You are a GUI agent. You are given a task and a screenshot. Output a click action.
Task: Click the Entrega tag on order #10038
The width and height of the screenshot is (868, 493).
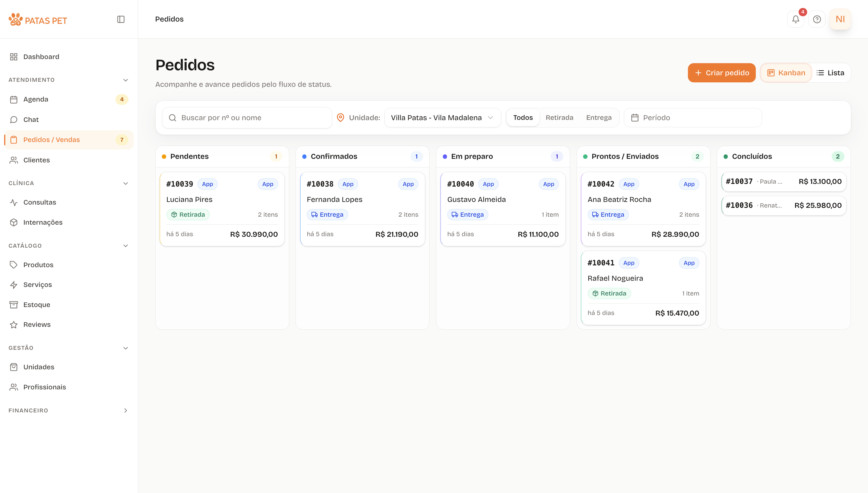[x=327, y=215]
